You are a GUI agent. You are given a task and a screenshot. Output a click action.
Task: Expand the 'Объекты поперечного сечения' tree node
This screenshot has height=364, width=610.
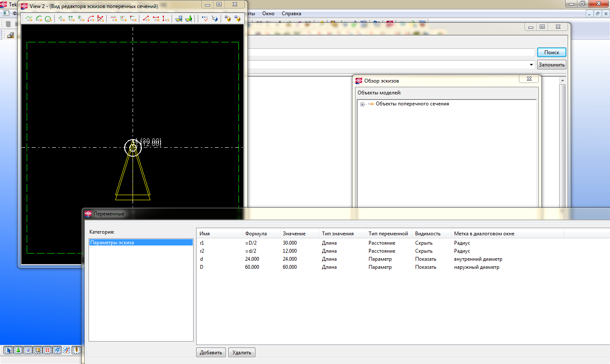(x=362, y=104)
